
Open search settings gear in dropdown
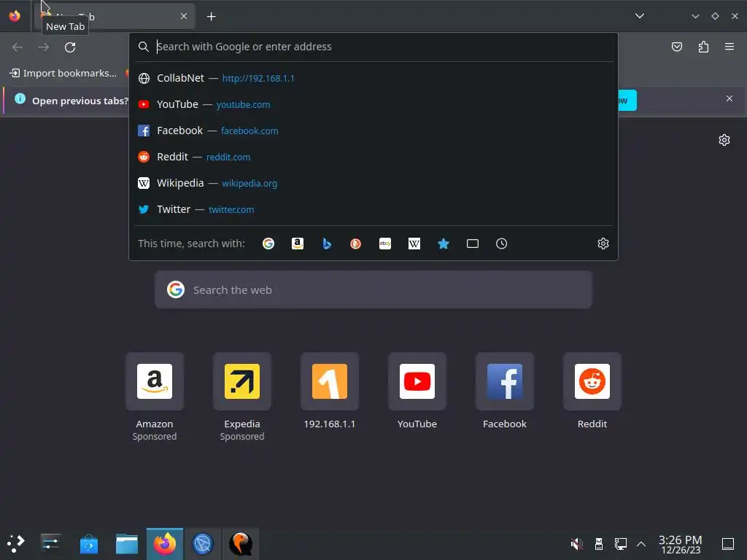tap(603, 244)
